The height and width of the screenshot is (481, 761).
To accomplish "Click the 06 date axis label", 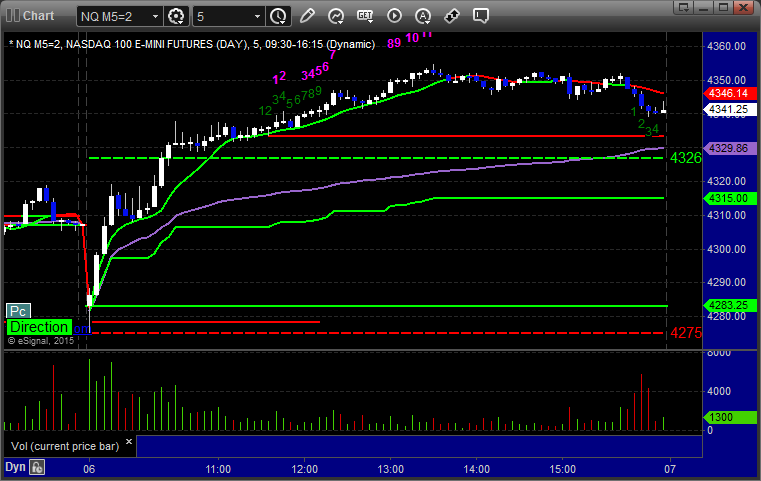I will point(89,469).
